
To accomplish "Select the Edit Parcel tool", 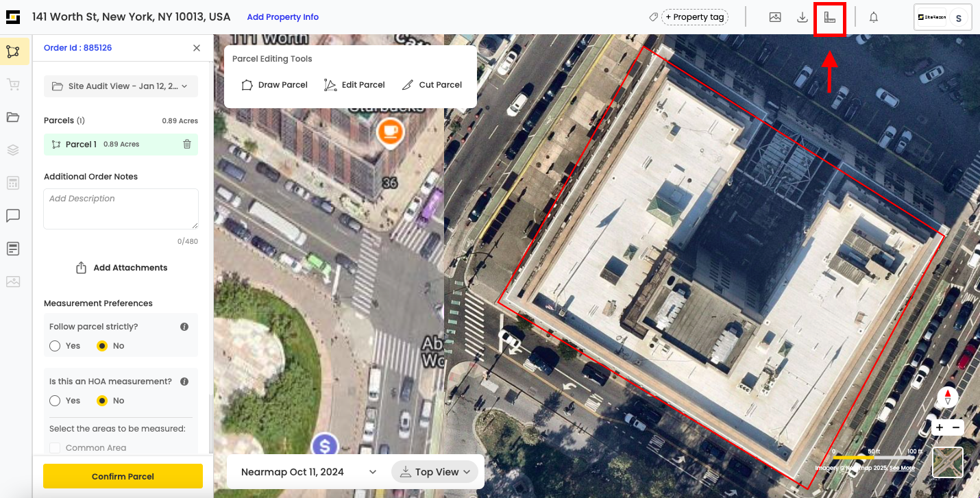I will (x=354, y=85).
